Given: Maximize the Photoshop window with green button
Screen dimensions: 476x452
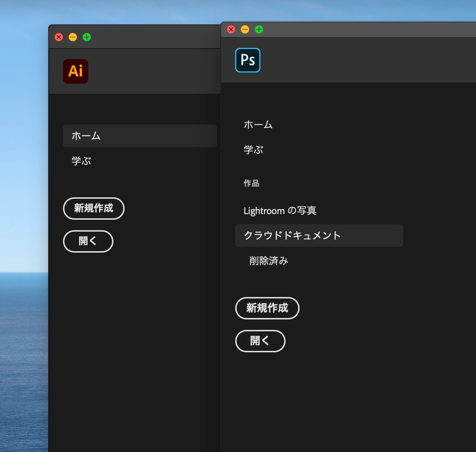Looking at the screenshot, I should (259, 29).
